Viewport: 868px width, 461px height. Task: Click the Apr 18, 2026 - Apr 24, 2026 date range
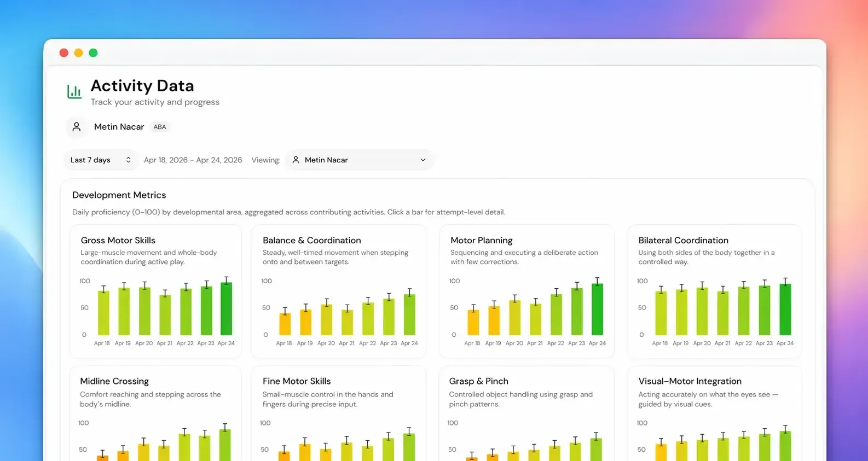pyautogui.click(x=193, y=160)
